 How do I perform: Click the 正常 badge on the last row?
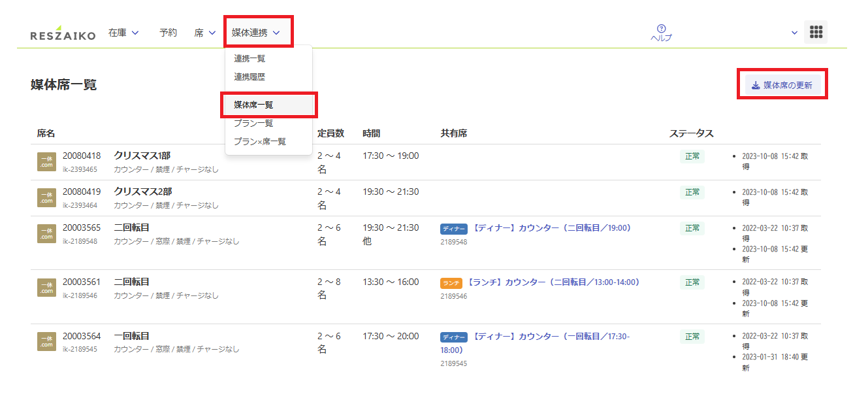coord(692,337)
